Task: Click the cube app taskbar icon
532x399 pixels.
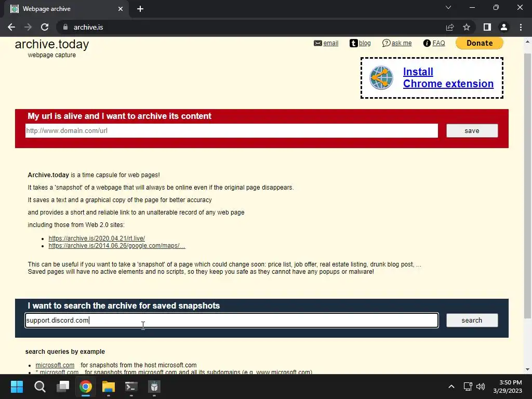Action: pyautogui.click(x=154, y=387)
